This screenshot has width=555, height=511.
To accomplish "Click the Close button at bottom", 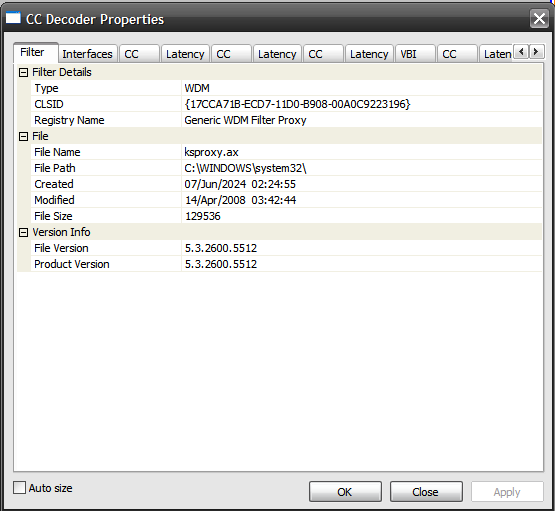I will click(426, 492).
